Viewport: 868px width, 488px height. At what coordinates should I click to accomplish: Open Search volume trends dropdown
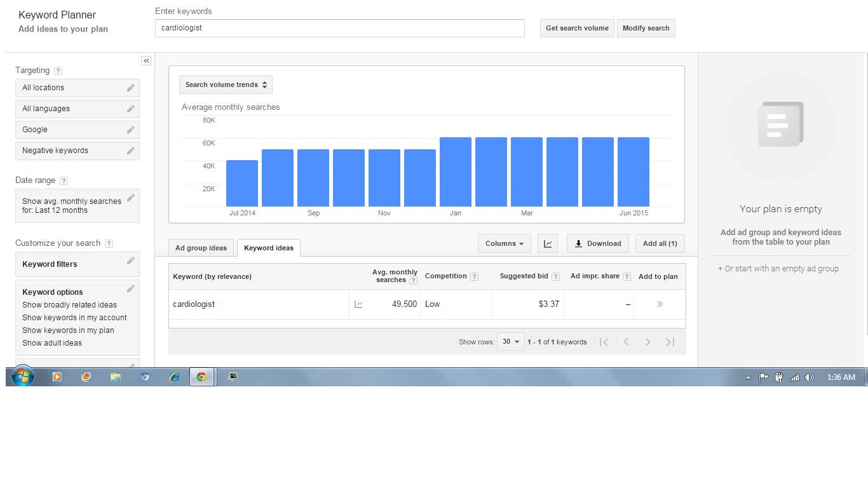(226, 85)
